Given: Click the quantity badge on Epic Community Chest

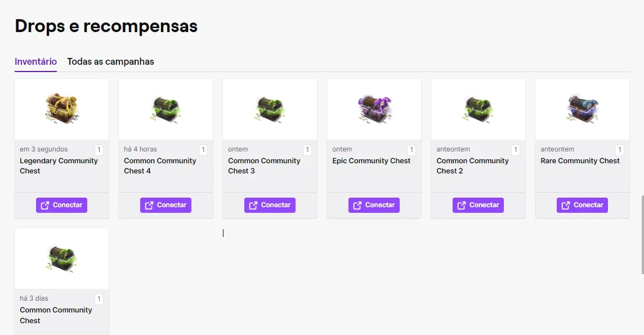Looking at the screenshot, I should [412, 150].
